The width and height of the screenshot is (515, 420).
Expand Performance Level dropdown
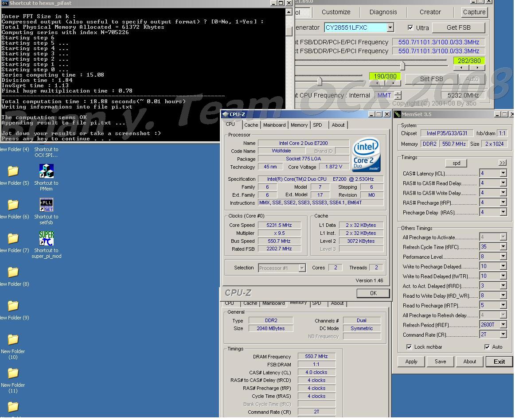coord(503,257)
